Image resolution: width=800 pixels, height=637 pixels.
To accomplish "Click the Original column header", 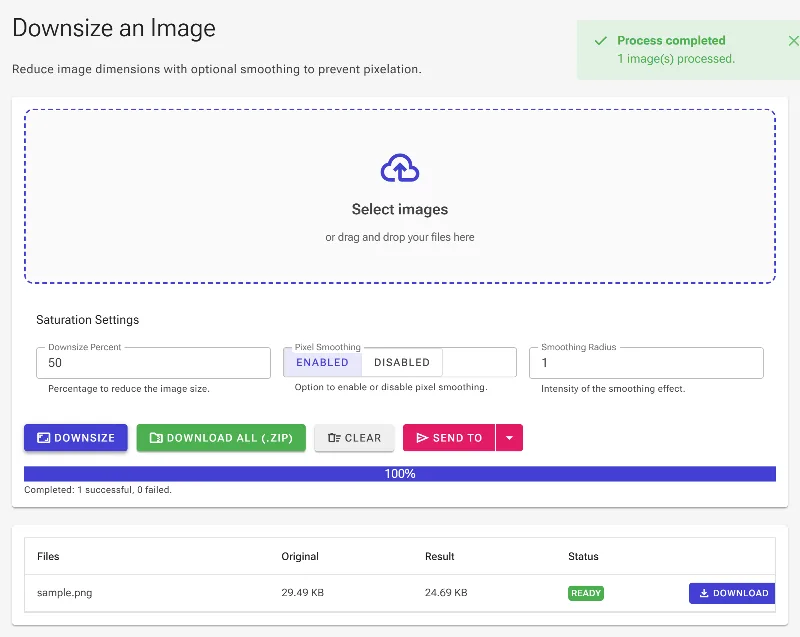I will click(300, 556).
